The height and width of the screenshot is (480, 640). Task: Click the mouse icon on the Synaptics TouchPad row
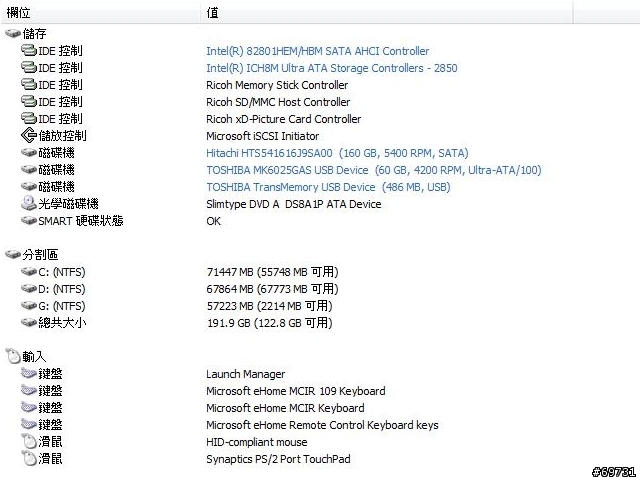(x=29, y=458)
